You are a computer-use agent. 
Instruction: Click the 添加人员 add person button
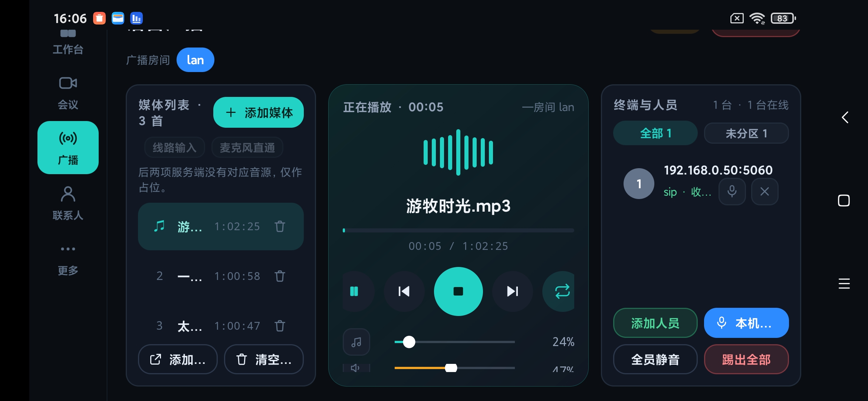click(655, 323)
